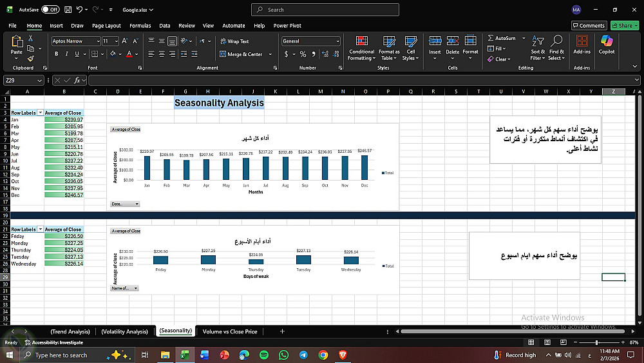This screenshot has width=644, height=363.
Task: Open the Comments pane button
Action: point(589,26)
